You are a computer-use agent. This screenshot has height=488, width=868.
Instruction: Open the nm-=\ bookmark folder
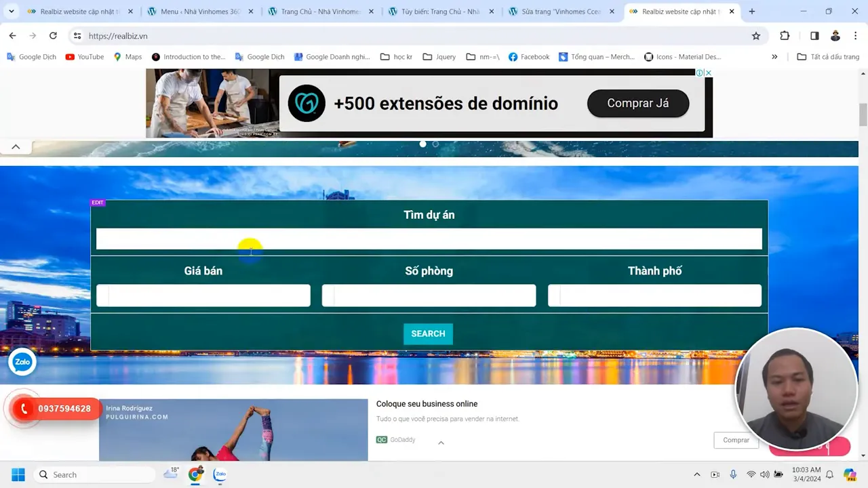[x=483, y=57]
